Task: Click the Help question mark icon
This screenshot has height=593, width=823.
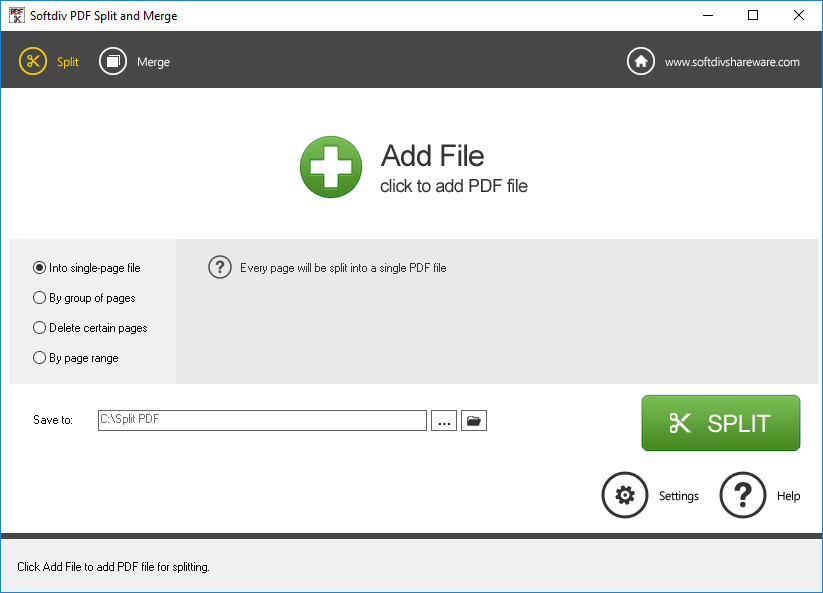Action: 743,495
